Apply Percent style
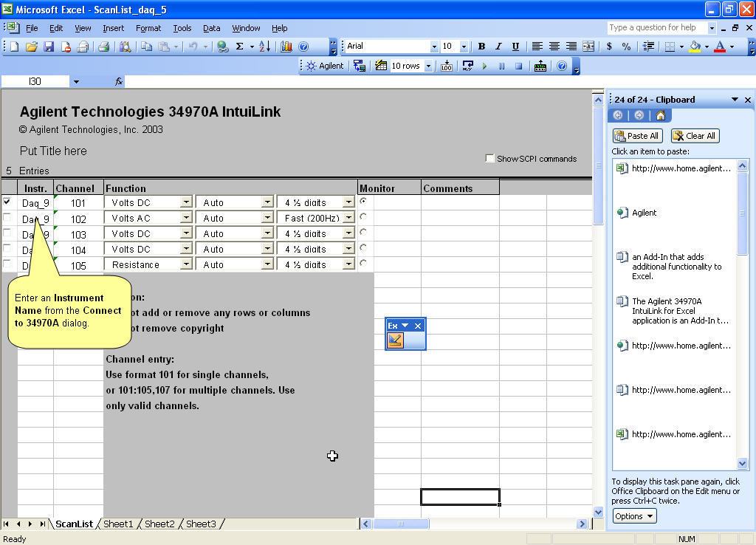This screenshot has height=545, width=756. (x=626, y=47)
